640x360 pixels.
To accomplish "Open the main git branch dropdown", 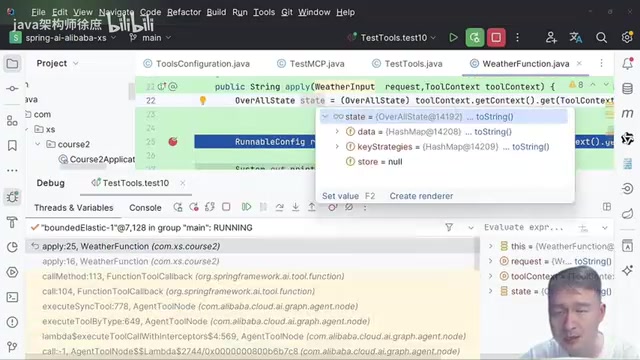I will pyautogui.click(x=150, y=38).
